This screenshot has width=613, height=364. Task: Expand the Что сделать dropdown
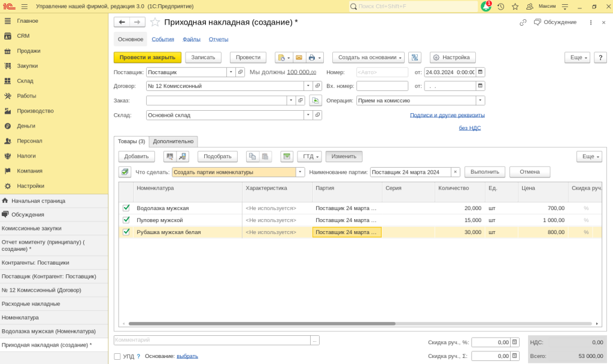(x=300, y=172)
